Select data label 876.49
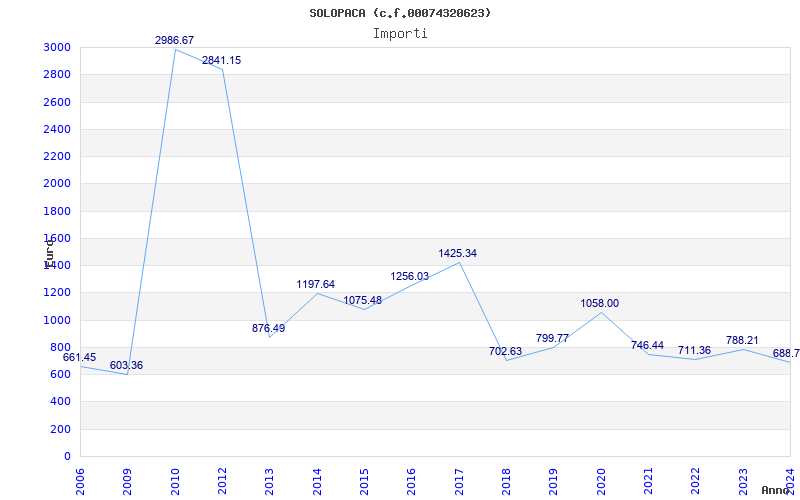This screenshot has height=500, width=800. (268, 329)
